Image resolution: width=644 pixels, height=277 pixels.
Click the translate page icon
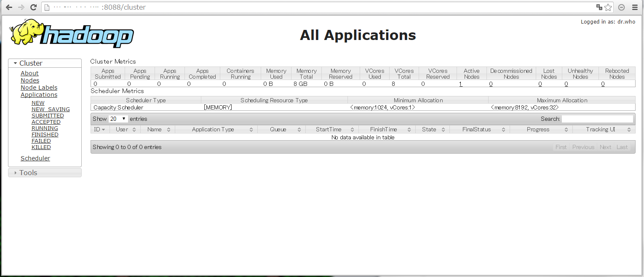click(x=599, y=7)
